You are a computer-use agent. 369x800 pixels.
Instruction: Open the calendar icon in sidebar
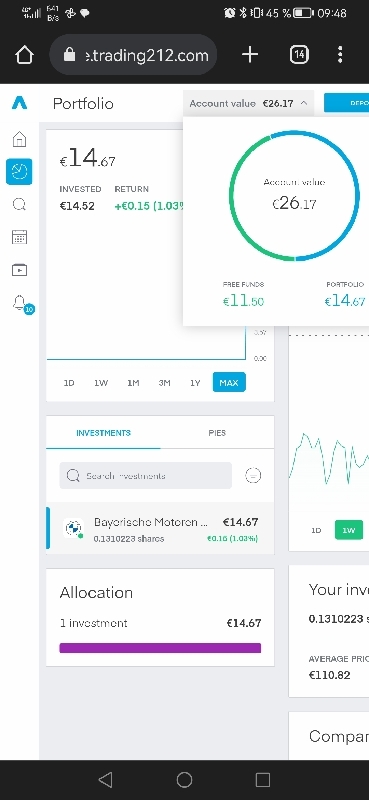pyautogui.click(x=19, y=237)
